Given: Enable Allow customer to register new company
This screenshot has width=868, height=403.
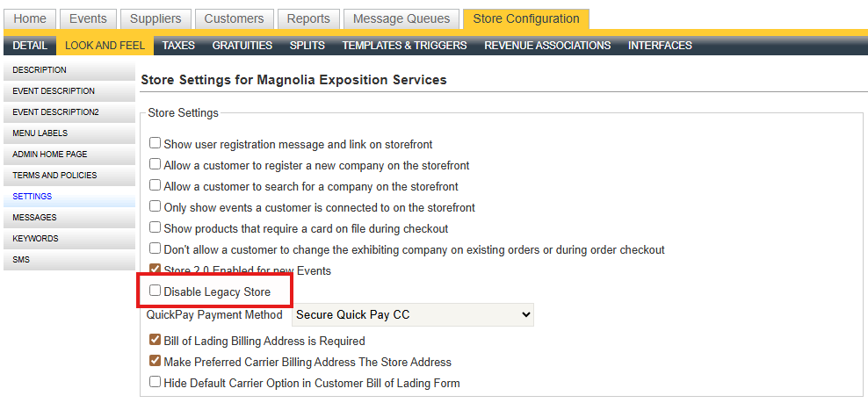Looking at the screenshot, I should [156, 165].
